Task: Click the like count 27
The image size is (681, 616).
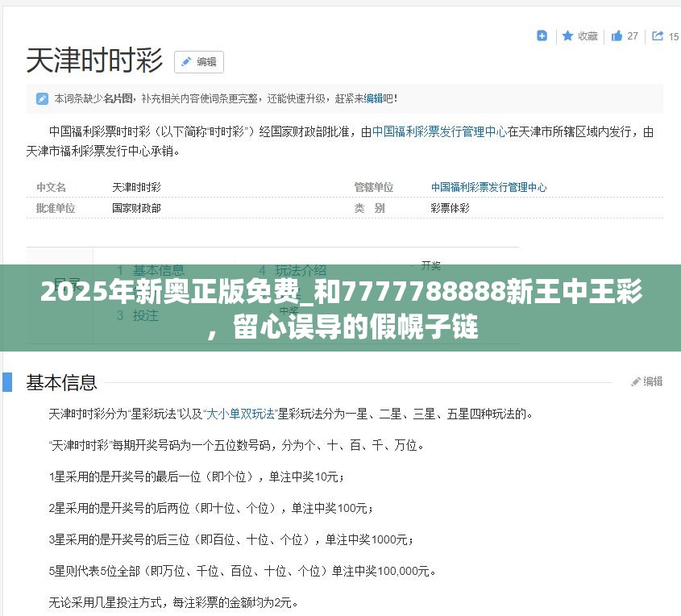Action: [633, 36]
